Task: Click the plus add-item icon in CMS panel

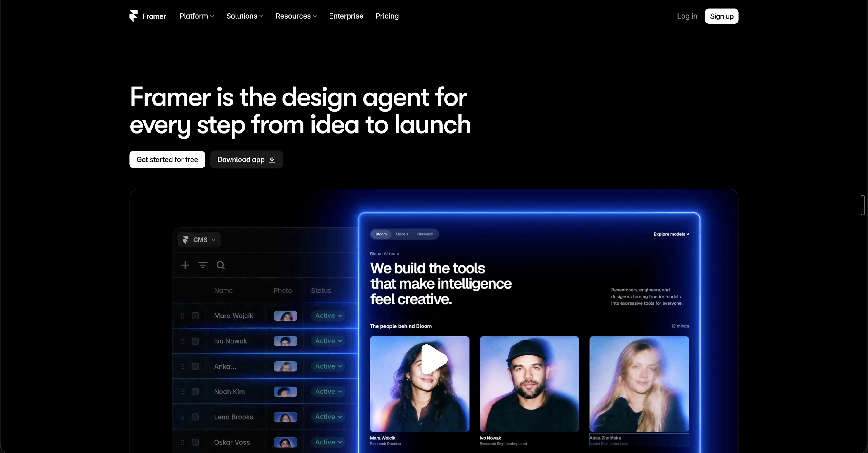Action: pos(185,265)
